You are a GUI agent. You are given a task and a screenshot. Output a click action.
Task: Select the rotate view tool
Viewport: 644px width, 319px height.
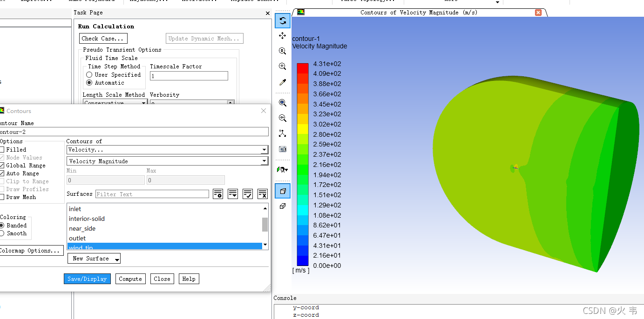click(282, 20)
